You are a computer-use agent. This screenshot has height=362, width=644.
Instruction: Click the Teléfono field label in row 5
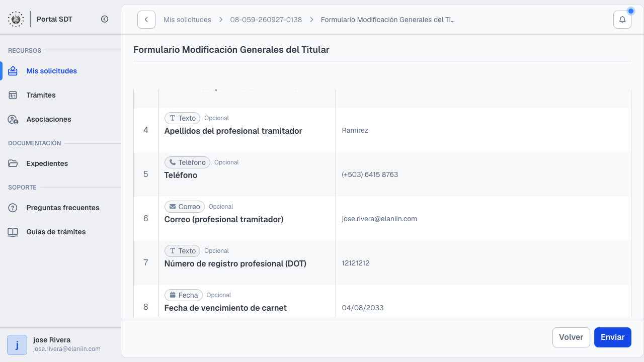click(x=181, y=175)
